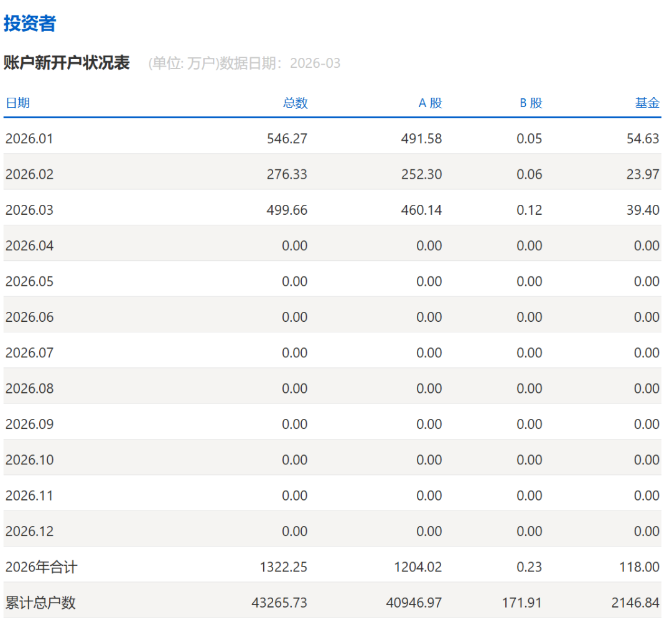Click the 账户新开户状况表 title
The height and width of the screenshot is (625, 672).
[x=67, y=63]
